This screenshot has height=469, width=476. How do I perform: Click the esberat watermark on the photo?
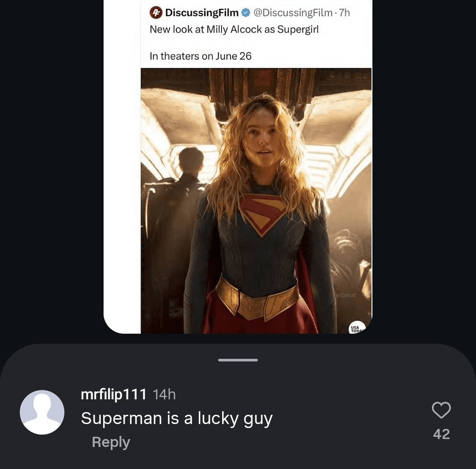click(x=346, y=295)
